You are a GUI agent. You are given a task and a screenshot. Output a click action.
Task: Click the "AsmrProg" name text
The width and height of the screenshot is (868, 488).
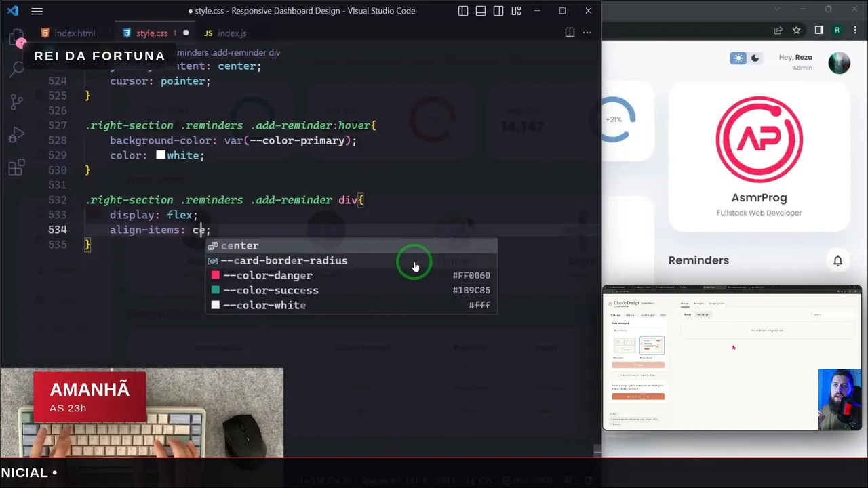[759, 198]
